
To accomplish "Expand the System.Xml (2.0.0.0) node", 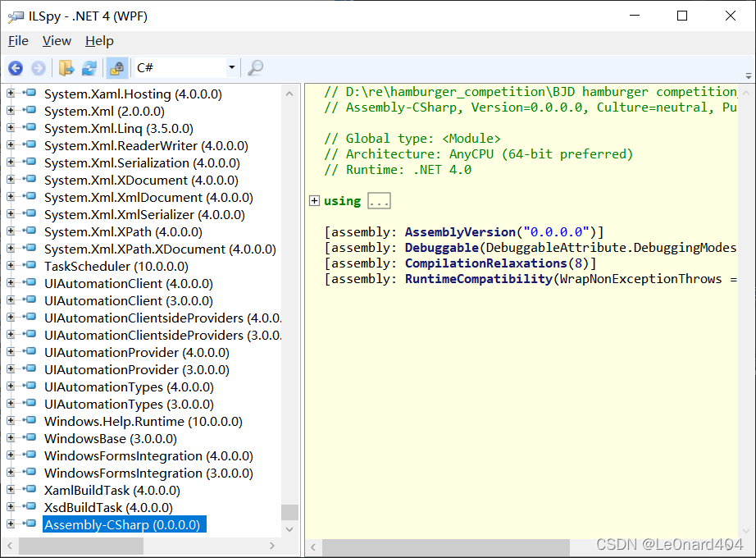I will point(11,111).
